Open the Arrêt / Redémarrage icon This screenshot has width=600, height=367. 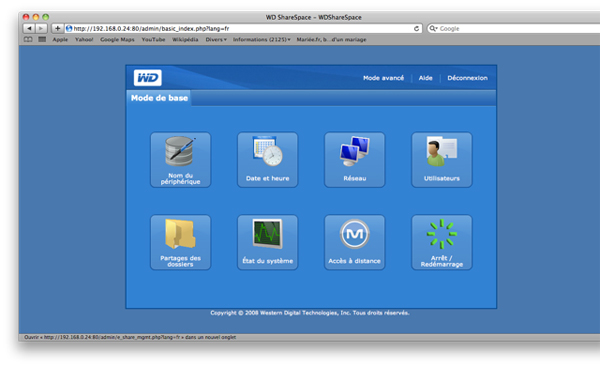pos(442,242)
